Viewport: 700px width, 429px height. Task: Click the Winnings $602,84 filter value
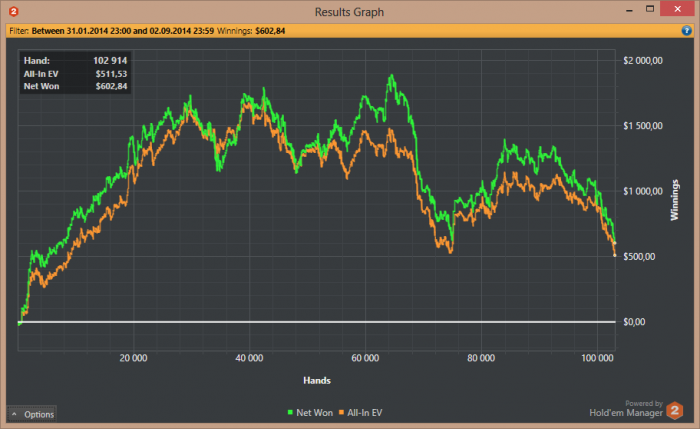coord(270,31)
